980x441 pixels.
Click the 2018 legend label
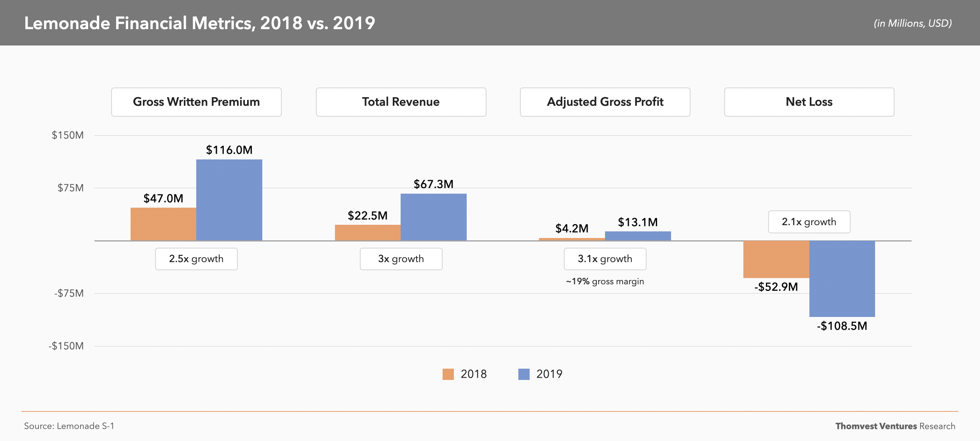[474, 374]
